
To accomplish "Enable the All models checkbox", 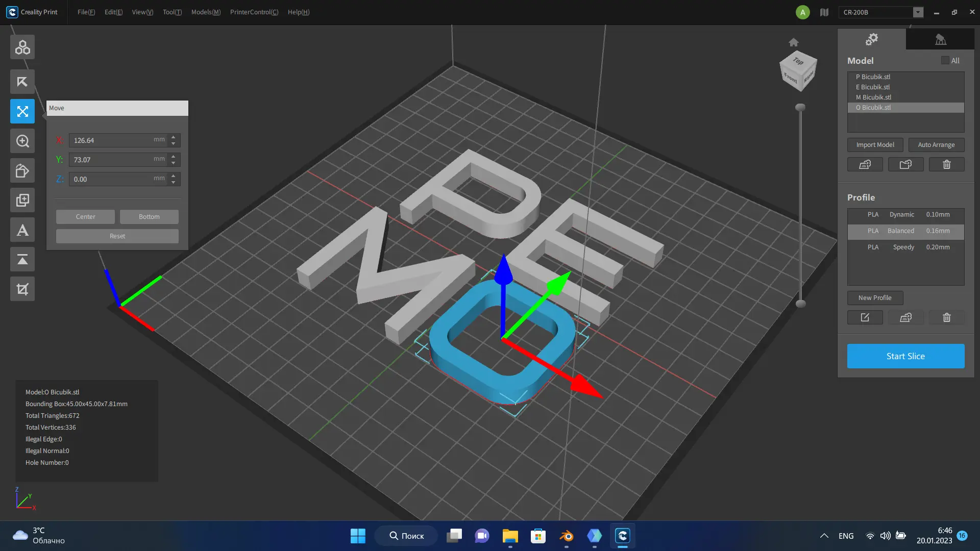I will pyautogui.click(x=945, y=60).
